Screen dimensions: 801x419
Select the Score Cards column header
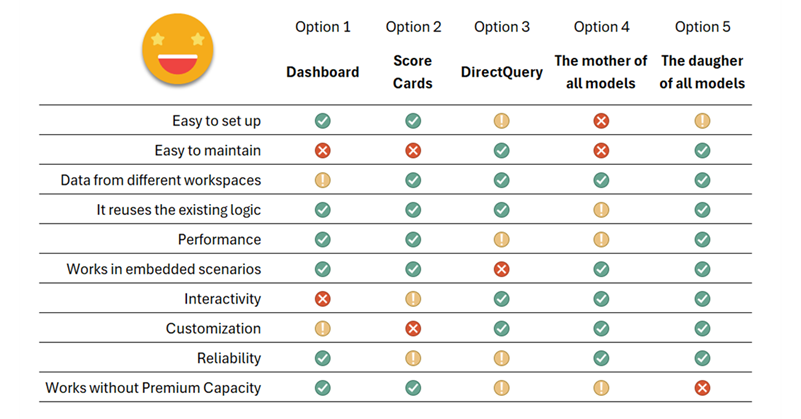point(413,72)
